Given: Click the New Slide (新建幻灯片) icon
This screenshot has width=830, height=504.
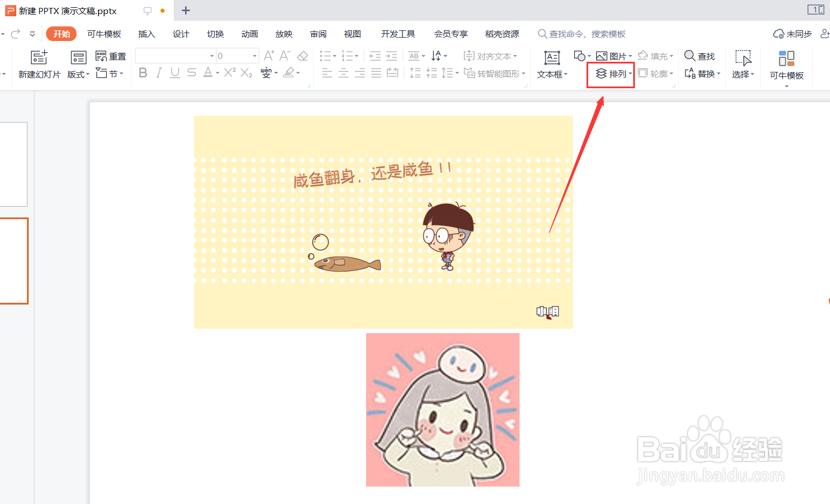Looking at the screenshot, I should click(x=39, y=57).
